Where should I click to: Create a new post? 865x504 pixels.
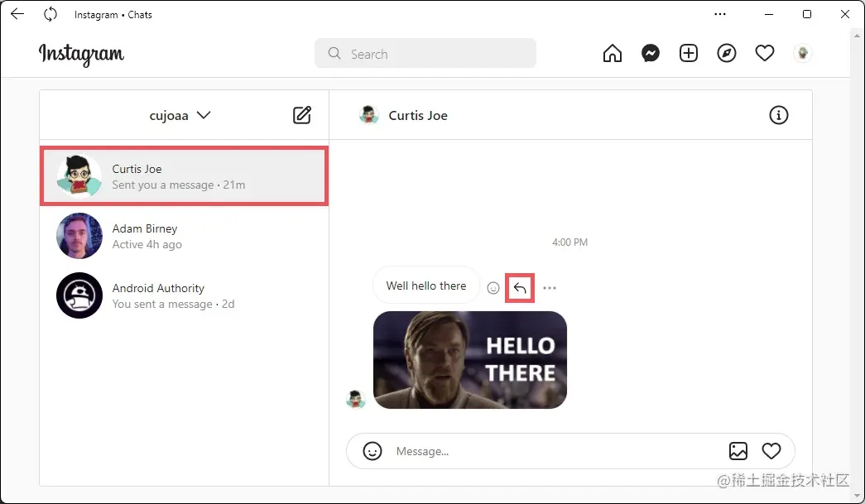click(689, 54)
